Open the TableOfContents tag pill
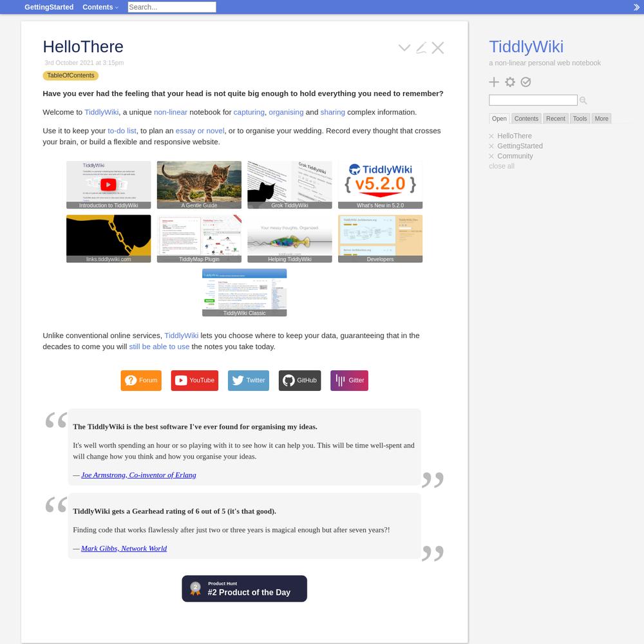 tap(71, 75)
